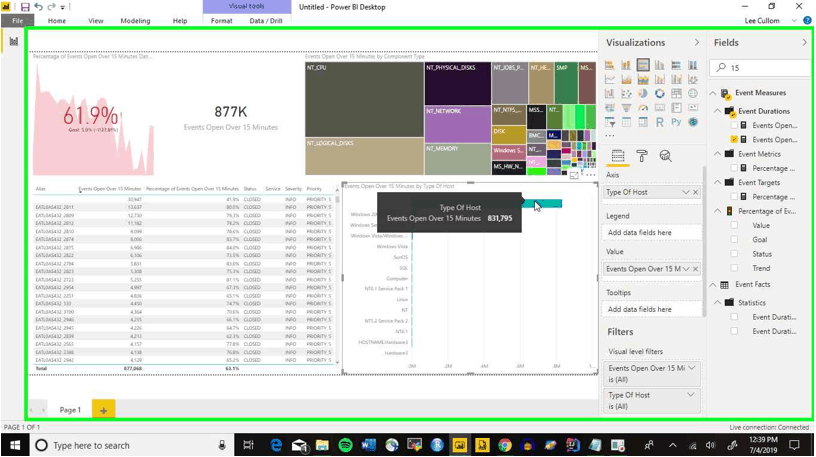This screenshot has height=457, width=816.
Task: Select the stacked bar chart visual
Action: click(609, 65)
